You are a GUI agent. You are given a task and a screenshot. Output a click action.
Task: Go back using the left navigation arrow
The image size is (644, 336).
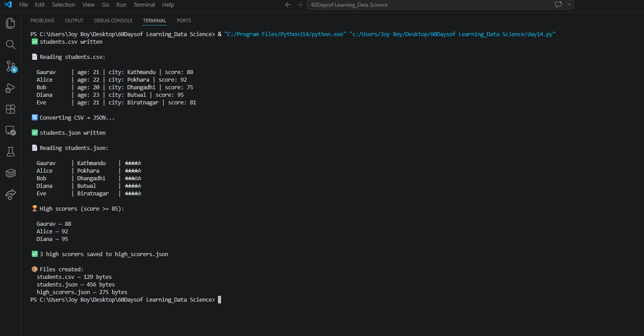coord(288,5)
